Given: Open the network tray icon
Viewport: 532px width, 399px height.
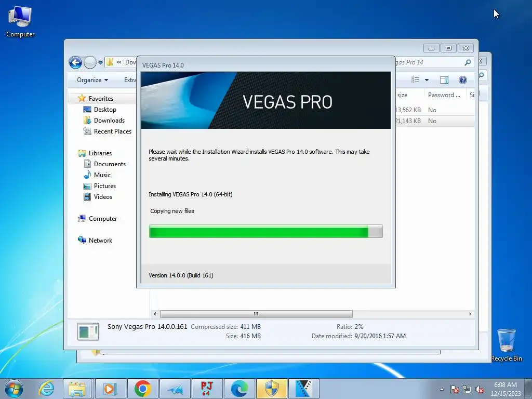Looking at the screenshot, I should 467,389.
